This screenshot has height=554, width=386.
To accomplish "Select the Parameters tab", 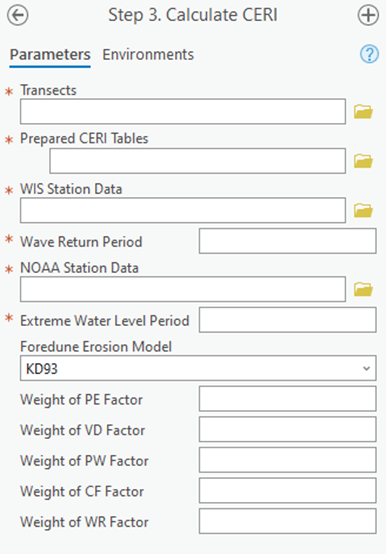I will [x=50, y=55].
